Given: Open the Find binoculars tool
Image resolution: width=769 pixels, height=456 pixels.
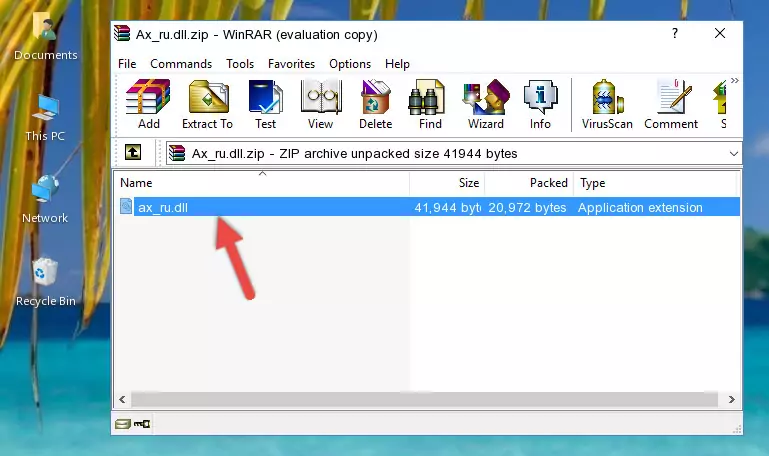Looking at the screenshot, I should click(430, 104).
